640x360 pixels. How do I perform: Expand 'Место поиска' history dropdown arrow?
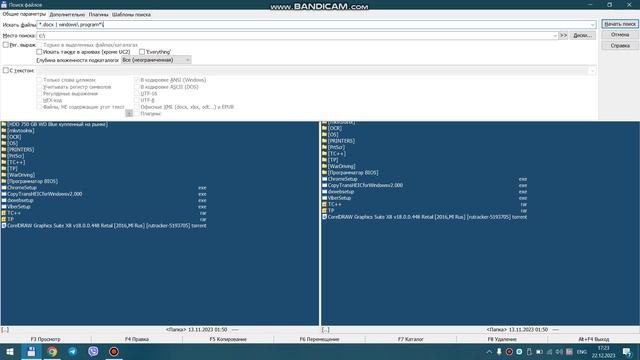[555, 36]
